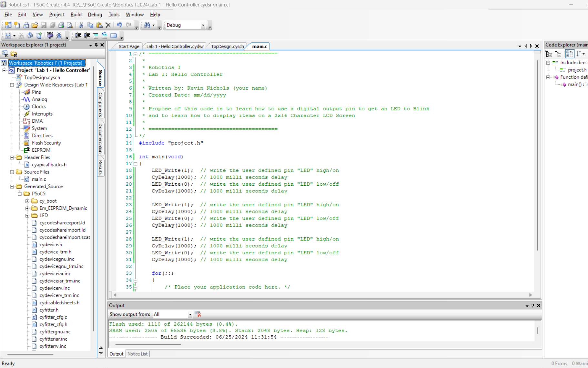Collapse the Header Files folder
Image resolution: width=588 pixels, height=368 pixels.
pyautogui.click(x=12, y=158)
